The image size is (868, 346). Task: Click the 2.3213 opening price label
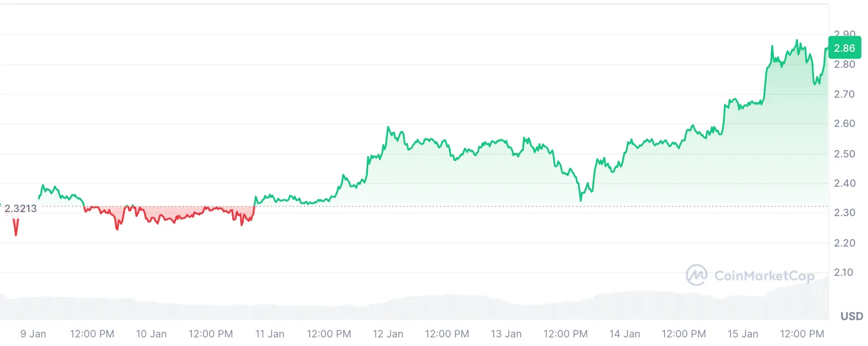click(21, 209)
